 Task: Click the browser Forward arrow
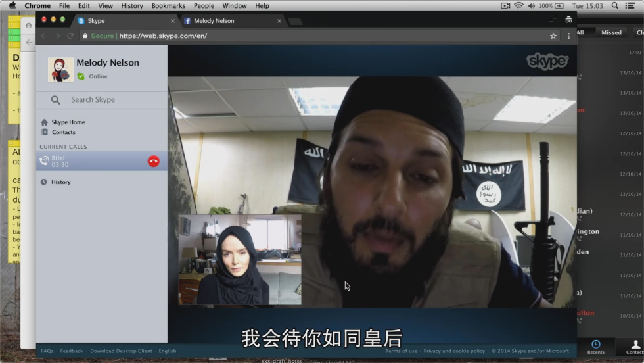coord(57,36)
